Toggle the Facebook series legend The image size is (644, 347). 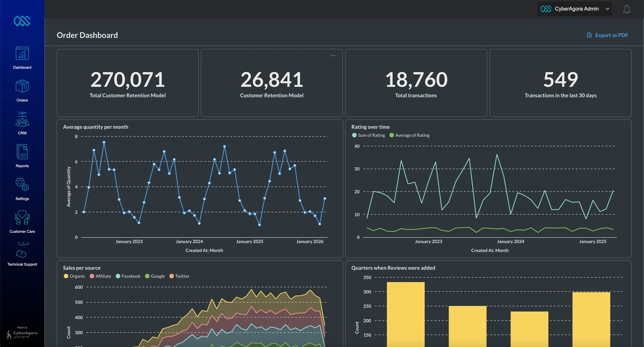[x=128, y=276]
